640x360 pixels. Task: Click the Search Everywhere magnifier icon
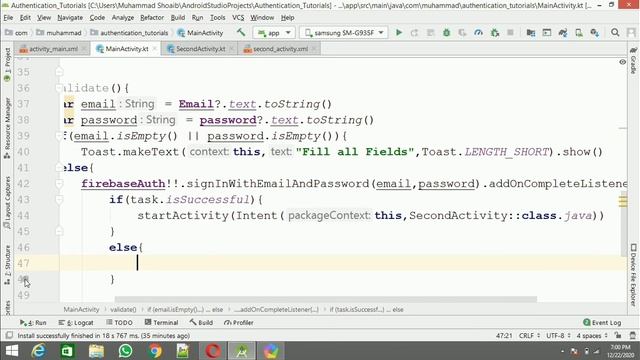pyautogui.click(x=615, y=33)
